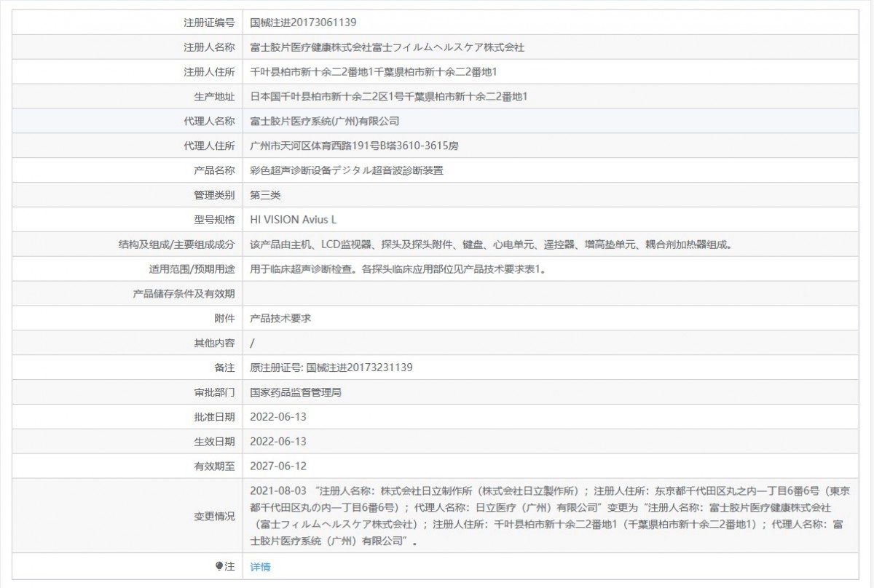
Task: Open the 详情 link in the 注 row
Action: pyautogui.click(x=260, y=566)
